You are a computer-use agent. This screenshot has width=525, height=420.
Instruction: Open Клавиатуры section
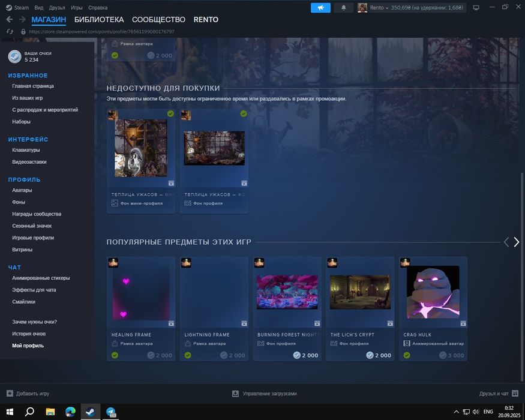click(x=26, y=150)
